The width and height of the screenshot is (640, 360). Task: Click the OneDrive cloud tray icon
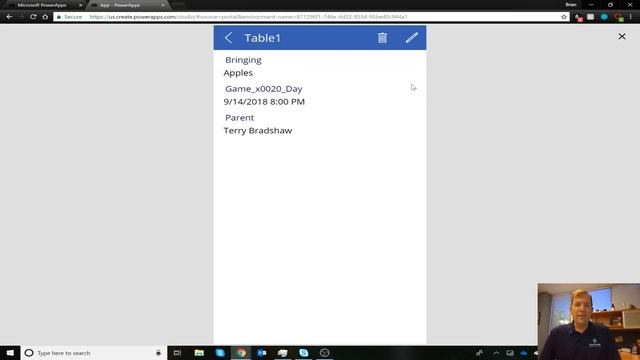pyautogui.click(x=524, y=353)
